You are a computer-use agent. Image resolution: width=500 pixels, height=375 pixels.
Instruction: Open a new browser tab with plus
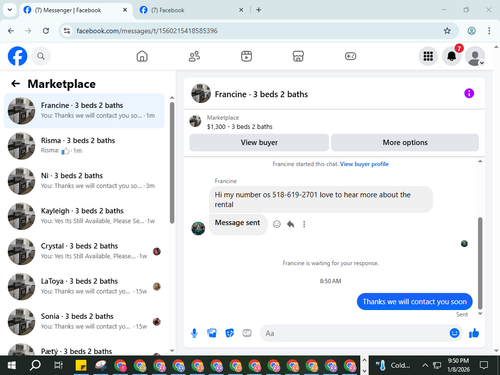point(259,10)
